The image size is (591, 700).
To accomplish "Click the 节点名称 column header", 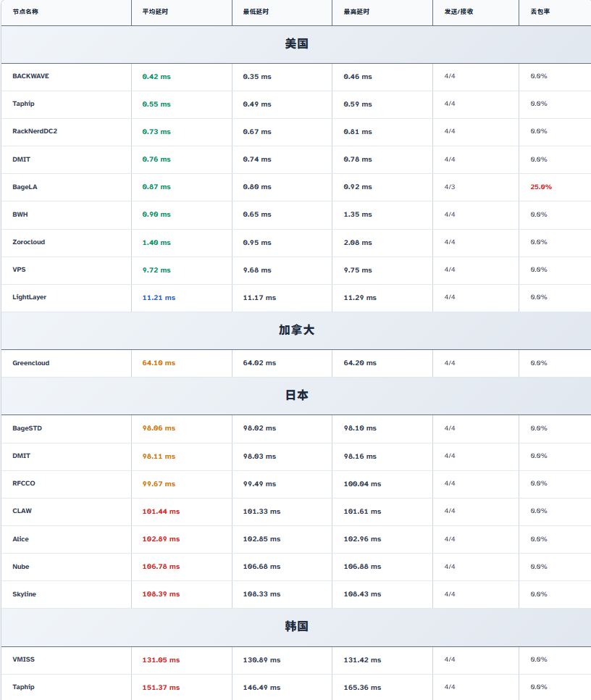I will (x=25, y=12).
